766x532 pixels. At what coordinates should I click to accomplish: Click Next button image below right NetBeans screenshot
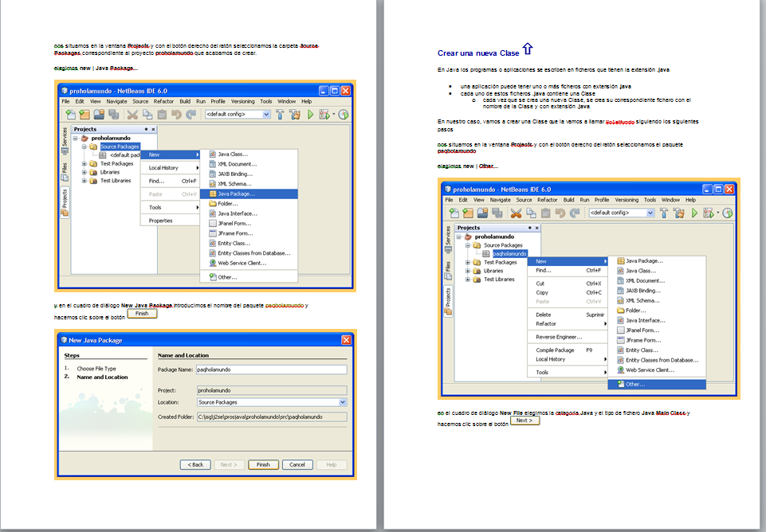pos(524,421)
